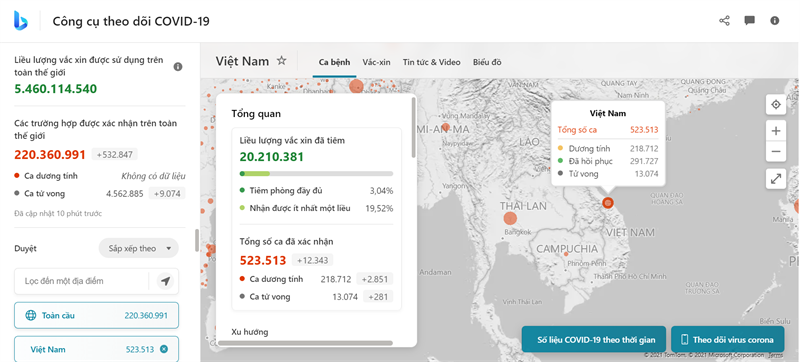Viewport: 800px width, 362px height.
Task: Click the overview panel horizontal scrollbar
Action: pyautogui.click(x=306, y=343)
